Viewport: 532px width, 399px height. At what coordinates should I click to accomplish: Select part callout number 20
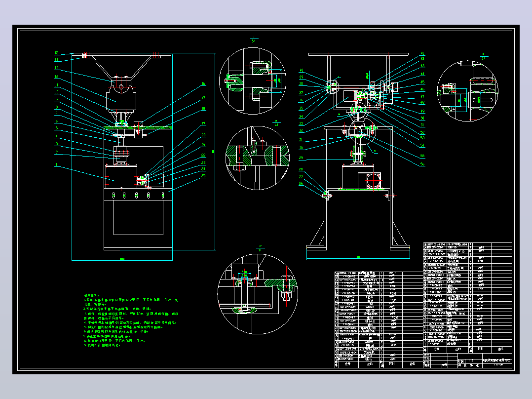click(203, 135)
